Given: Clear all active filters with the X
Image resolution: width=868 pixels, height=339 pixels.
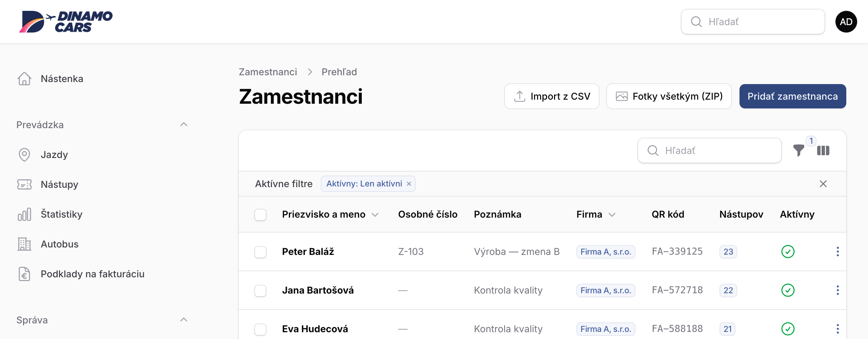Looking at the screenshot, I should pos(823,184).
